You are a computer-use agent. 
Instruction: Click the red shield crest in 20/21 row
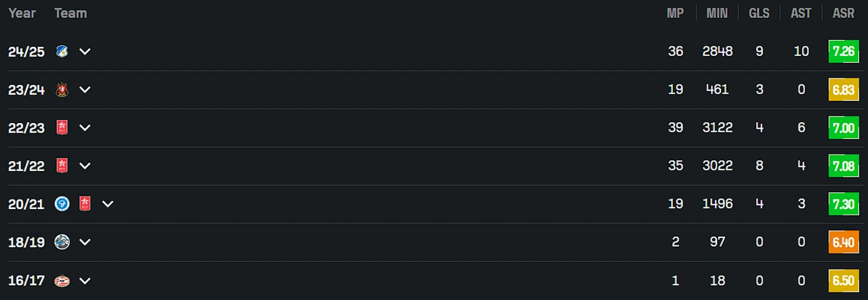(x=85, y=204)
